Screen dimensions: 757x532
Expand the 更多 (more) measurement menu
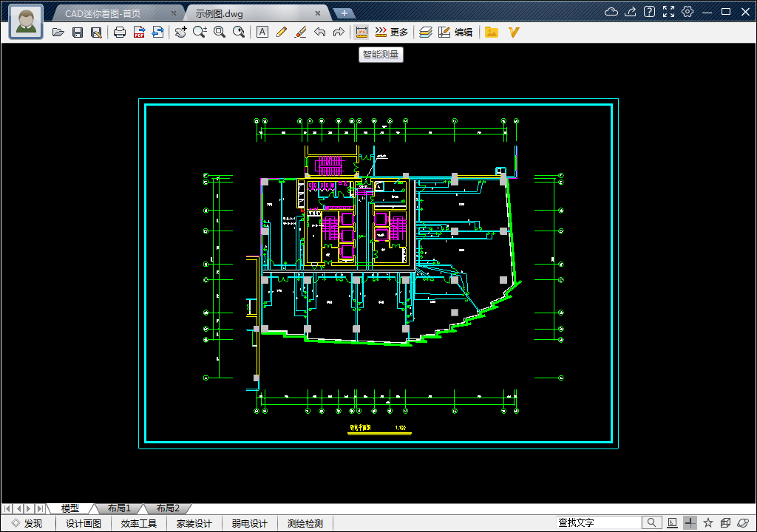point(392,32)
